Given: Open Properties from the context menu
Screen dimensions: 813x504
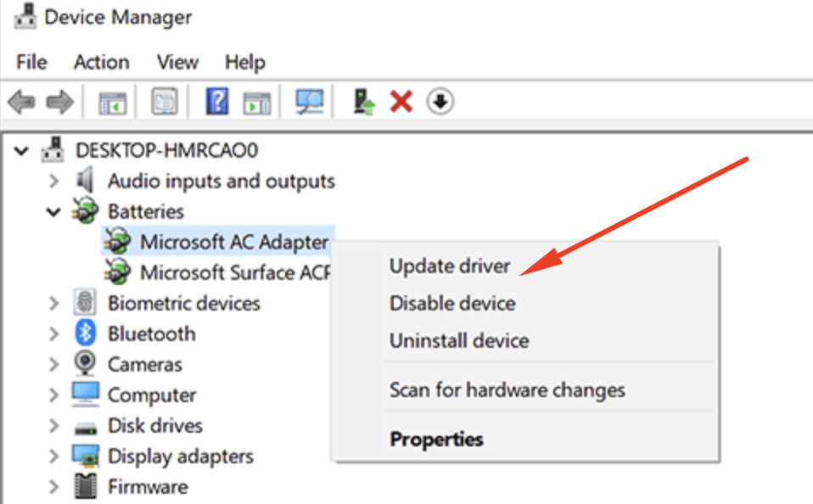Looking at the screenshot, I should coord(436,440).
